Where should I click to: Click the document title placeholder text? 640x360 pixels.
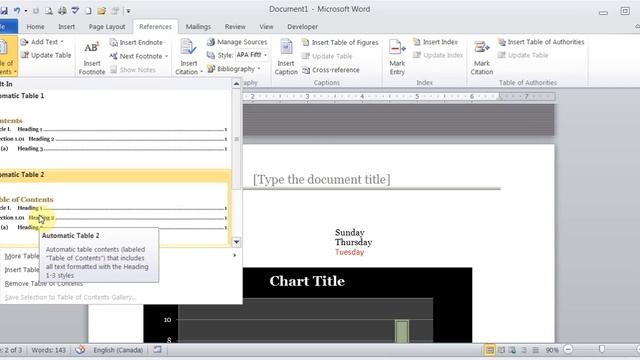[x=322, y=180]
